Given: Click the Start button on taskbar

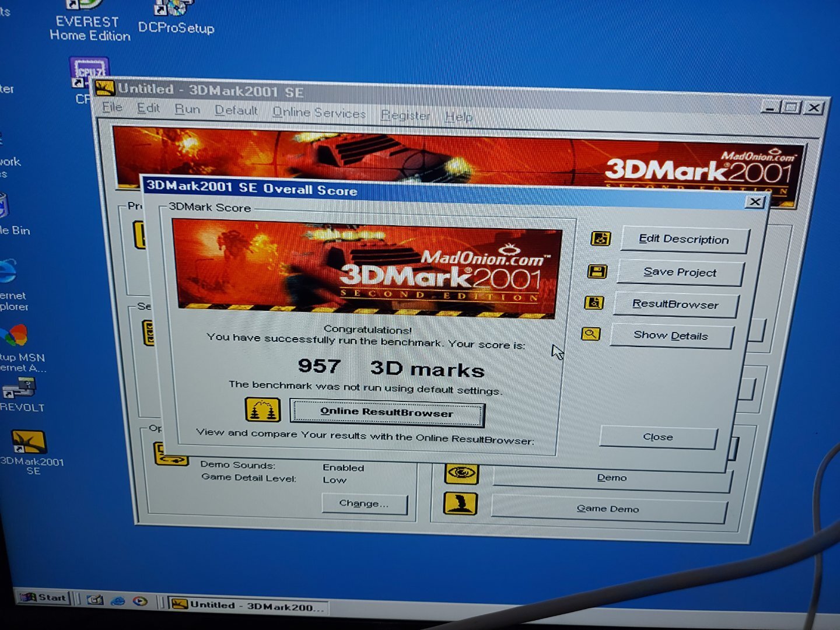Looking at the screenshot, I should 43,597.
